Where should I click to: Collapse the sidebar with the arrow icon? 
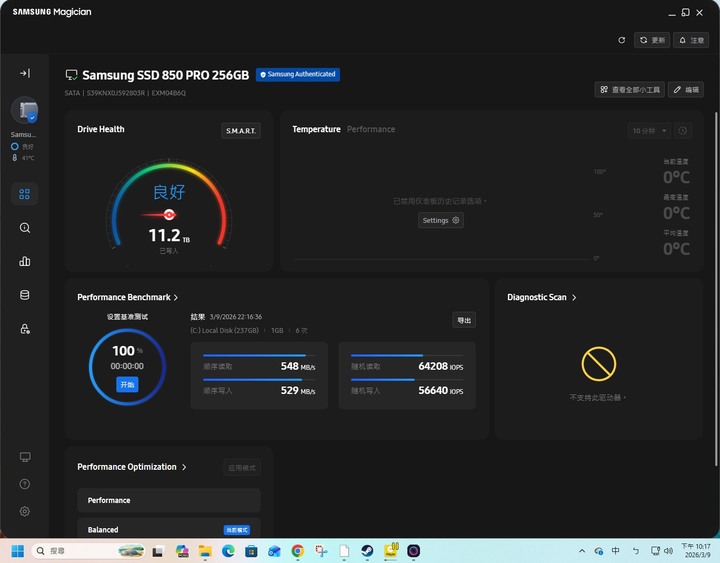(x=25, y=73)
